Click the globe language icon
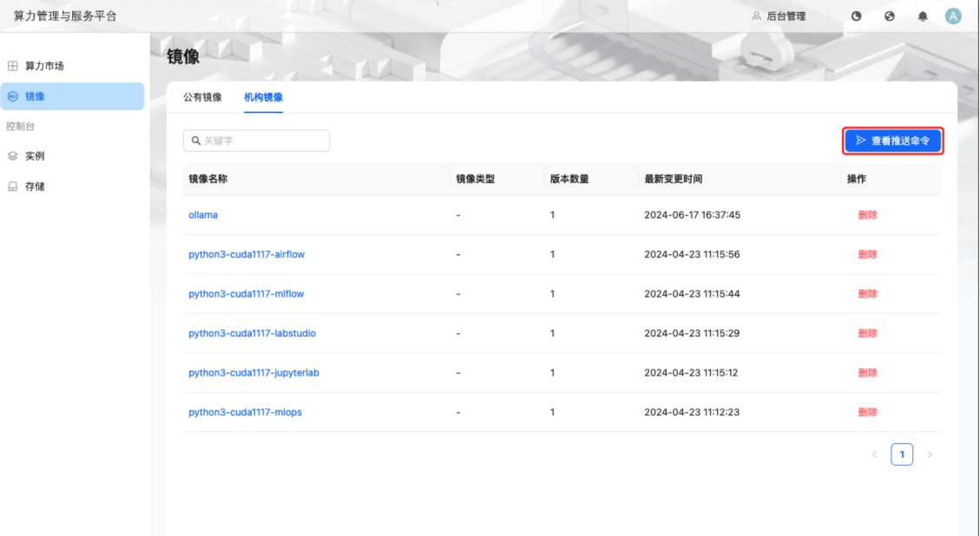The height and width of the screenshot is (536, 980). pyautogui.click(x=890, y=16)
